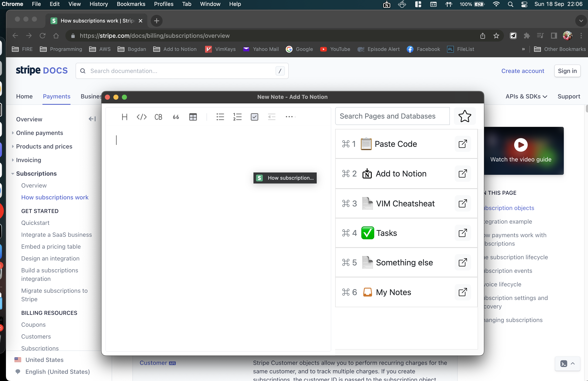Open the VimKeys bookmark
This screenshot has width=588, height=381.
pos(220,49)
